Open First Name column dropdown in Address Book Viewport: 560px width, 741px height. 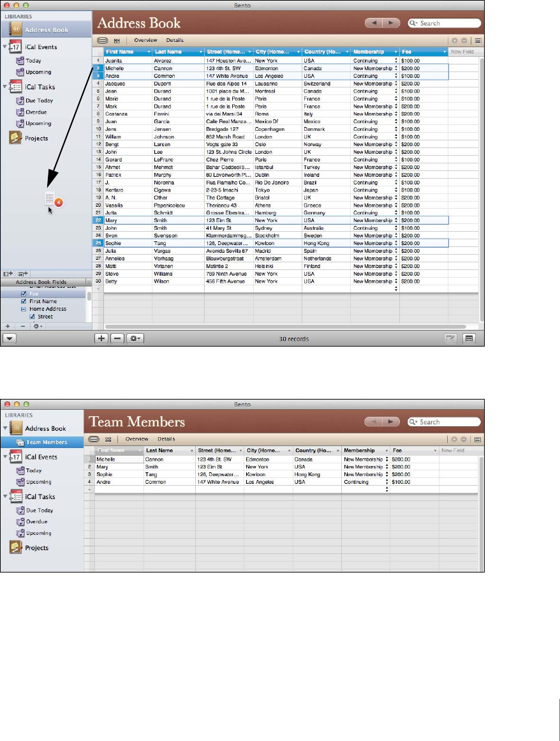[x=149, y=52]
